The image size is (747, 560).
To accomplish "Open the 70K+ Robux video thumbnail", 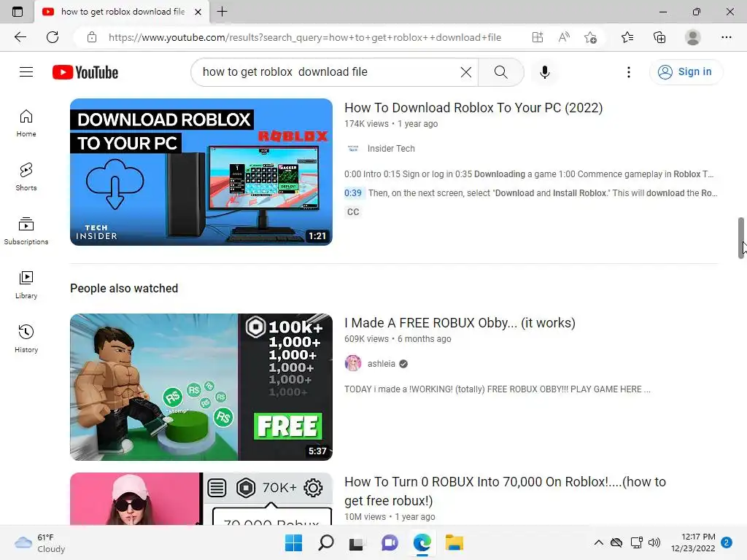I will coord(201,499).
